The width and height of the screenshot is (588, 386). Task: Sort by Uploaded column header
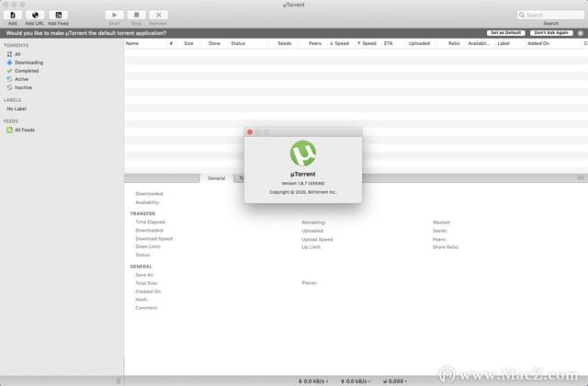(x=419, y=43)
